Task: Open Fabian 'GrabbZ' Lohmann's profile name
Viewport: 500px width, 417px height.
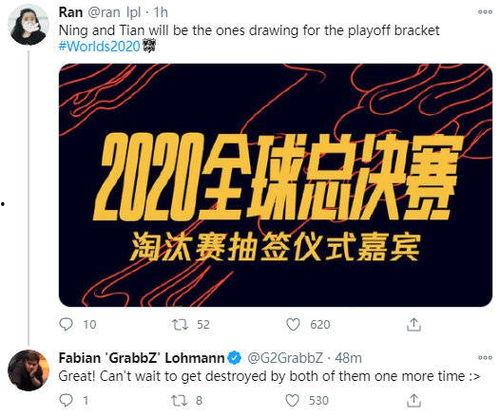Action: [x=141, y=358]
